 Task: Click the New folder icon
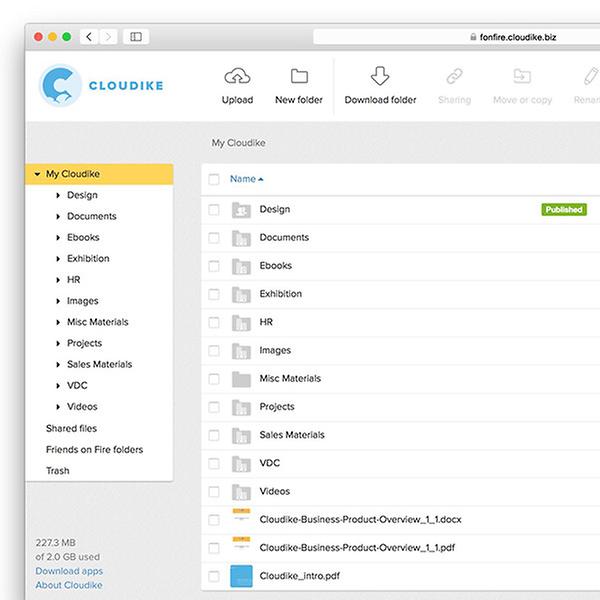[x=299, y=76]
